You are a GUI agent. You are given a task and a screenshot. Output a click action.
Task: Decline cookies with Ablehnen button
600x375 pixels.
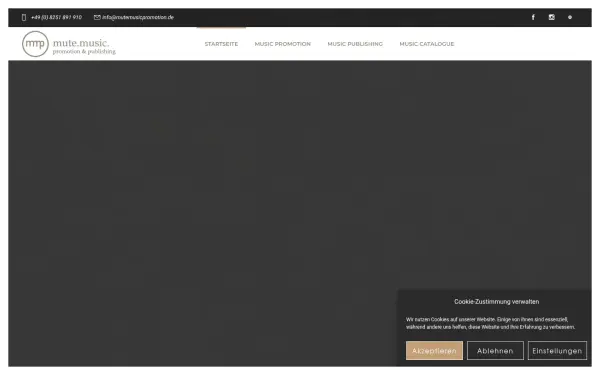495,351
